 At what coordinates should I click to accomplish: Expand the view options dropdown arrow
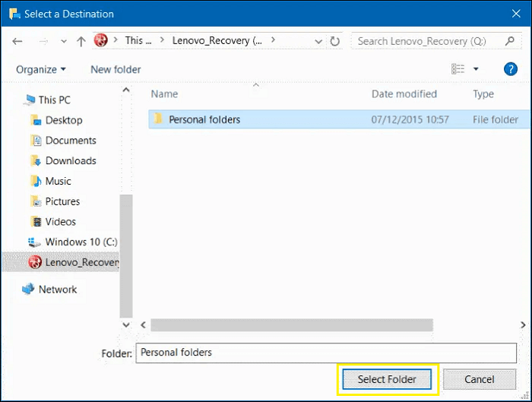tap(476, 69)
